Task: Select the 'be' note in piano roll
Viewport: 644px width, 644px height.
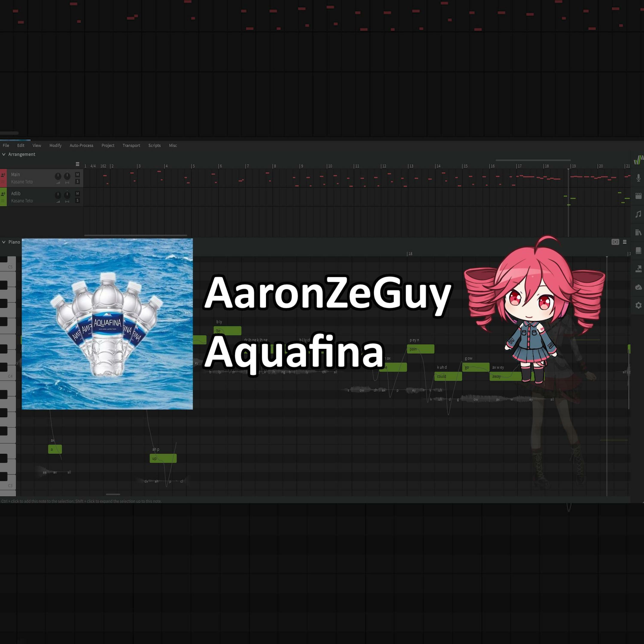Action: pos(227,331)
